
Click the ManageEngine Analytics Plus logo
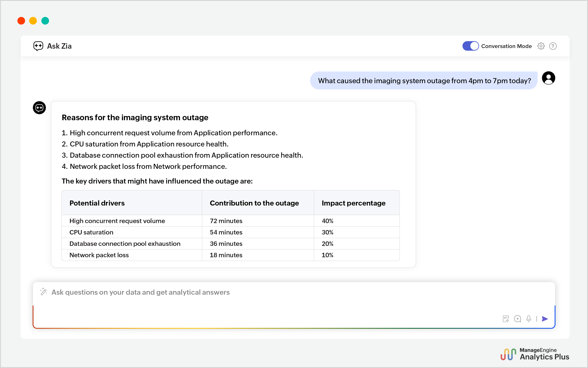click(x=535, y=354)
